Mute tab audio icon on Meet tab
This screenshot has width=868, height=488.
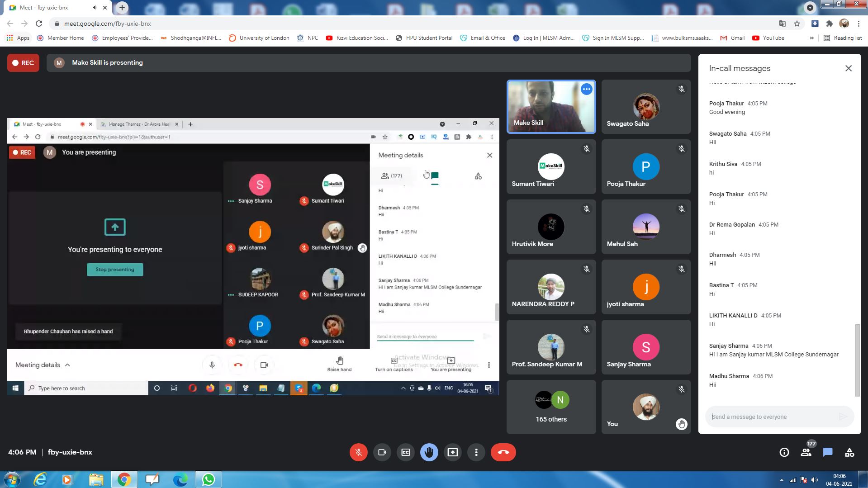(x=95, y=8)
